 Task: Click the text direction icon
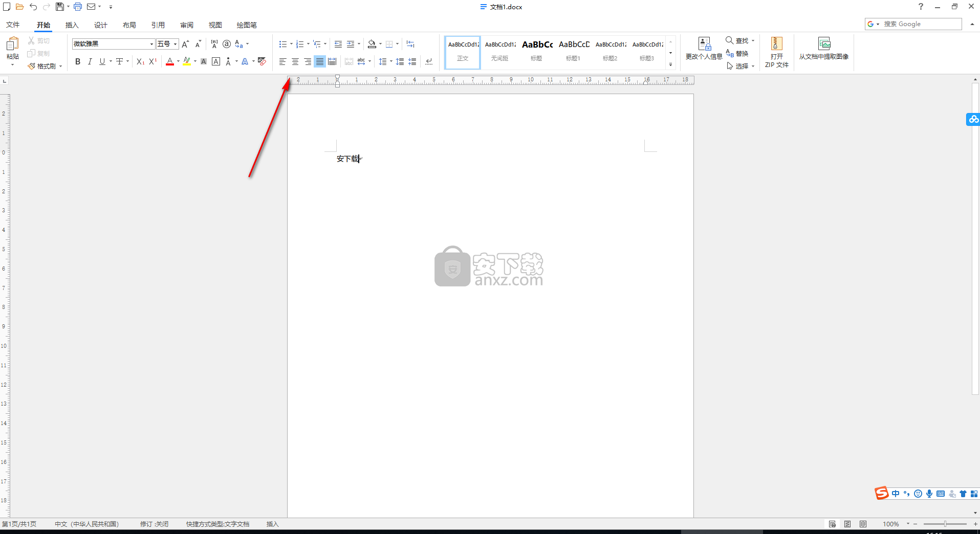pos(410,44)
